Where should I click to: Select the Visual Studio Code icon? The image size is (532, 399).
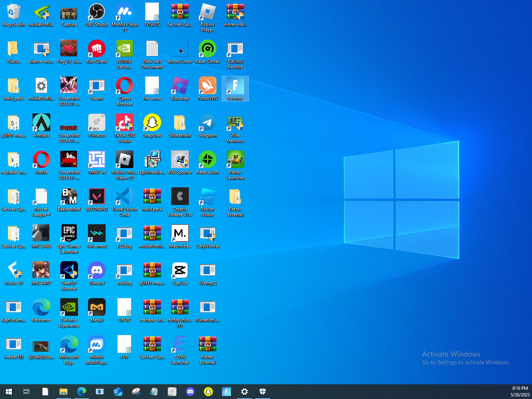click(x=125, y=197)
